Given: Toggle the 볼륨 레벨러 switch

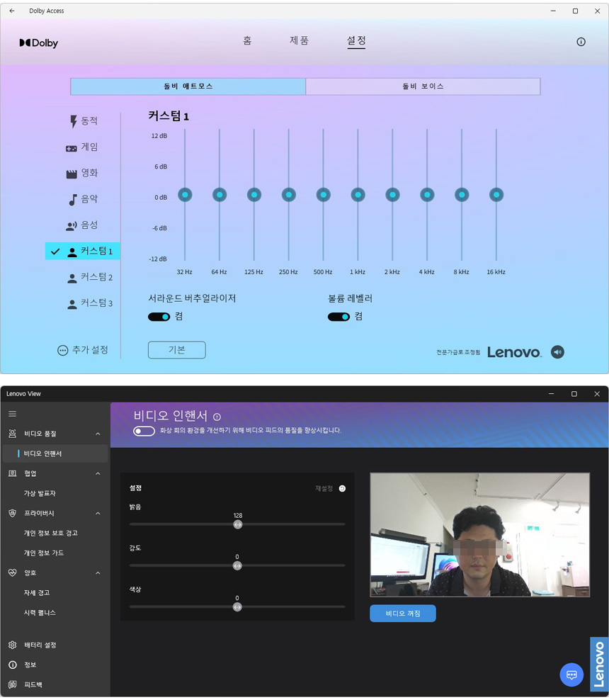Looking at the screenshot, I should pos(338,317).
